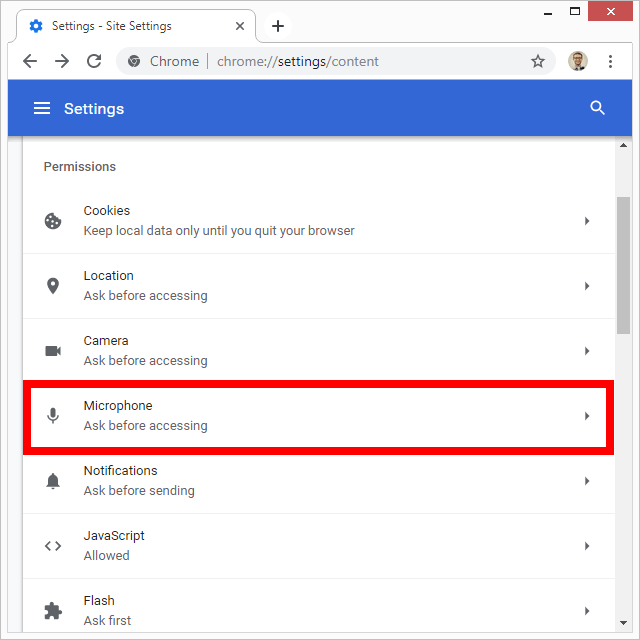Maximize the Chrome window

[x=575, y=11]
